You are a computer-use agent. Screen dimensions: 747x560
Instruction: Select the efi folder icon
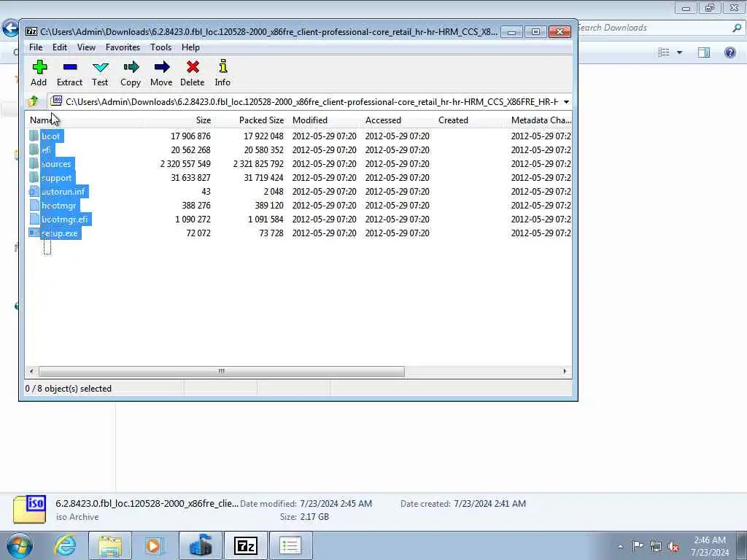pyautogui.click(x=34, y=149)
